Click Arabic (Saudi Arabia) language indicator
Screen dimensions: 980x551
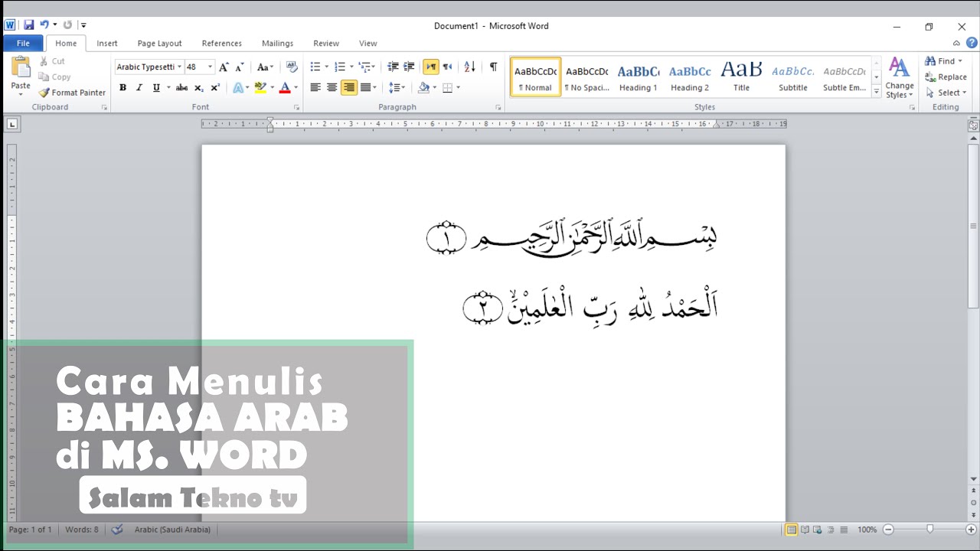pyautogui.click(x=172, y=530)
